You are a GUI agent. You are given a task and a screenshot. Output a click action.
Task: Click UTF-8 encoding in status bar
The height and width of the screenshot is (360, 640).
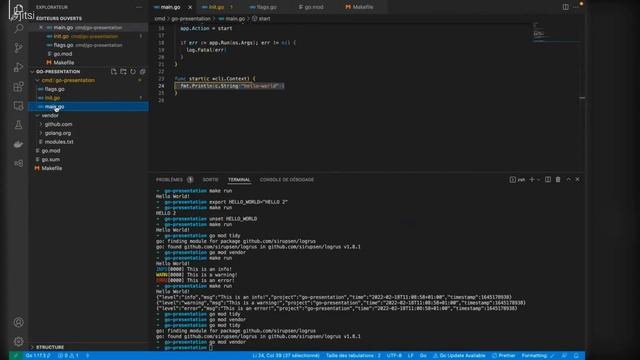[394, 356]
